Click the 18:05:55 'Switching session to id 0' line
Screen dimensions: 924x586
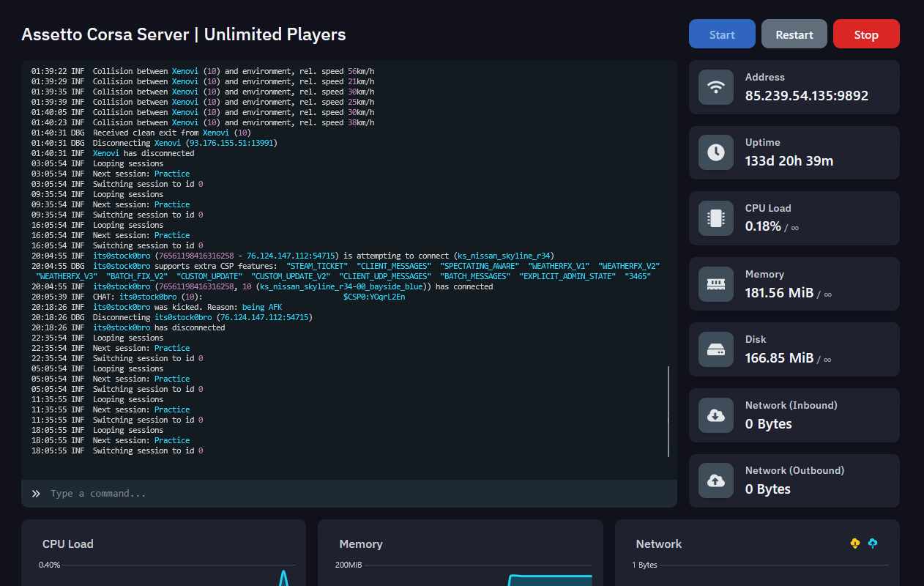click(x=117, y=450)
